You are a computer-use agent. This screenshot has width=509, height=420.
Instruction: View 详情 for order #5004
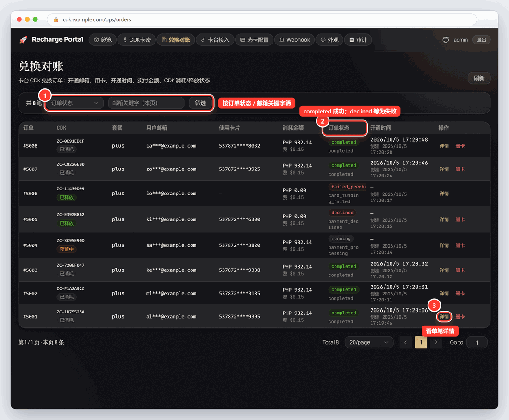click(x=444, y=245)
